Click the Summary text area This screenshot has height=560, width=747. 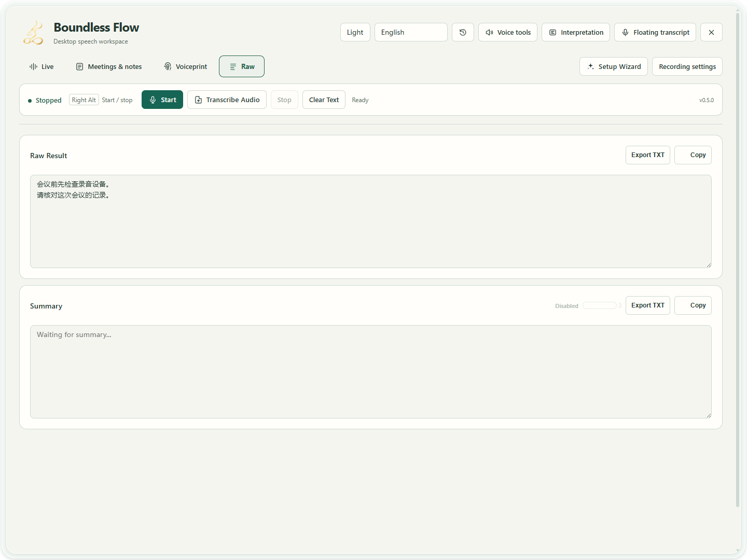(371, 372)
